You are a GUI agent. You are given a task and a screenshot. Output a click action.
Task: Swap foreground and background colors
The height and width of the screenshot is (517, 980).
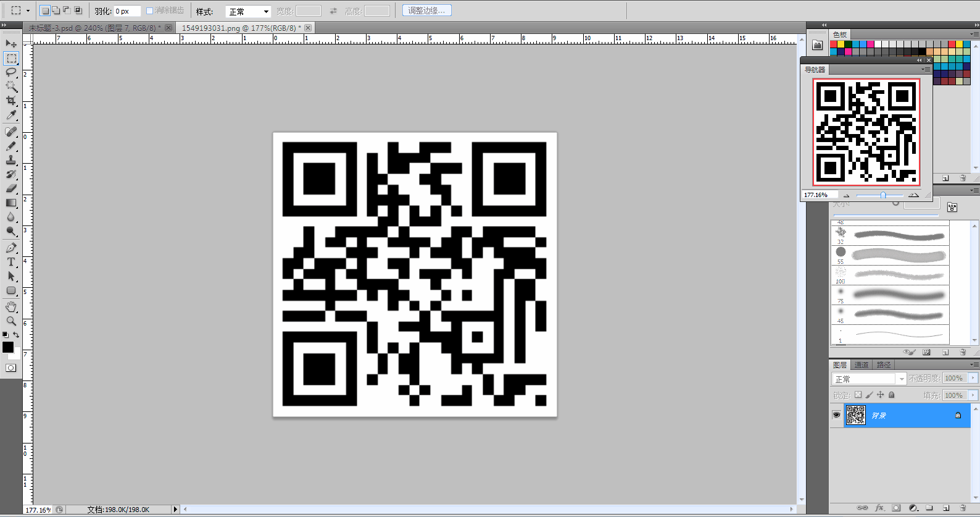click(16, 335)
